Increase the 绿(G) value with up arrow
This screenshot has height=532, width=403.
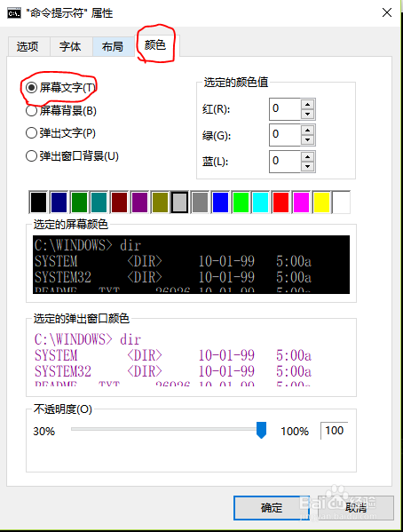coord(307,130)
